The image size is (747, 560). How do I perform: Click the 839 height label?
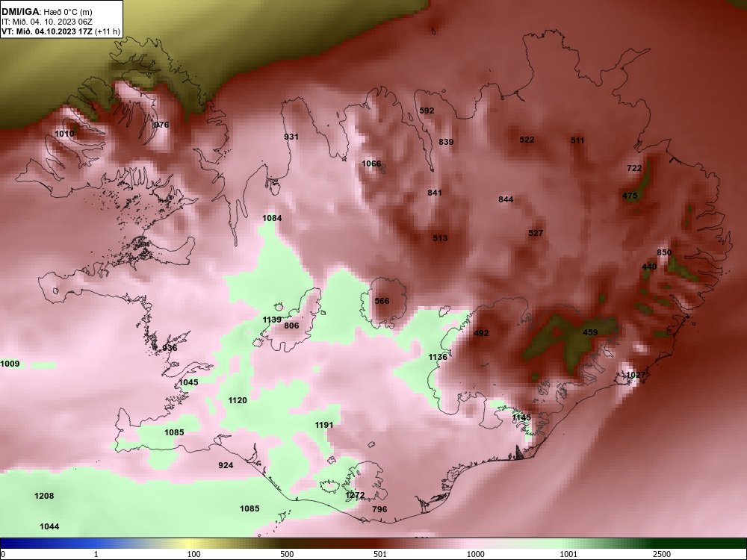(x=446, y=143)
